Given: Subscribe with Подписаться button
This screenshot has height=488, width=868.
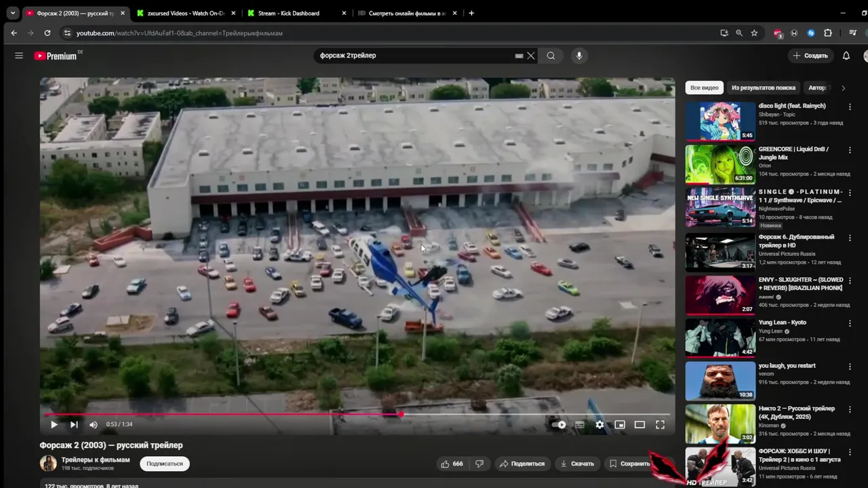Looking at the screenshot, I should pos(165,464).
